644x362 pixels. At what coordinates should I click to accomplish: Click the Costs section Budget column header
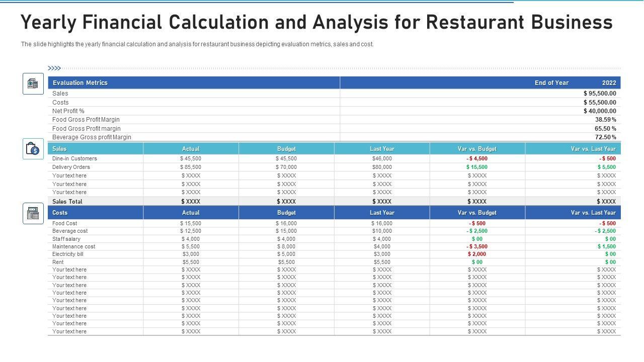click(286, 213)
